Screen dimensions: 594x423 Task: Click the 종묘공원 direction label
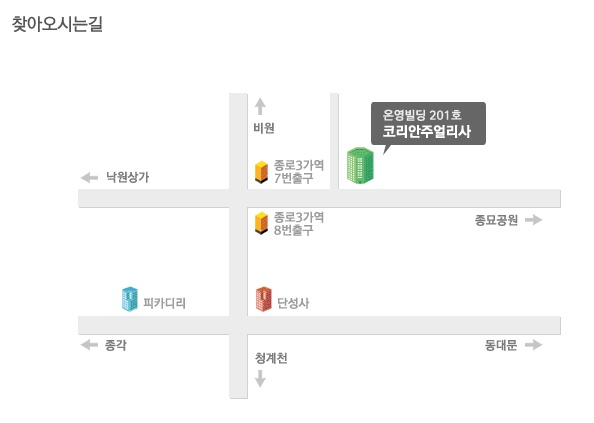(496, 220)
